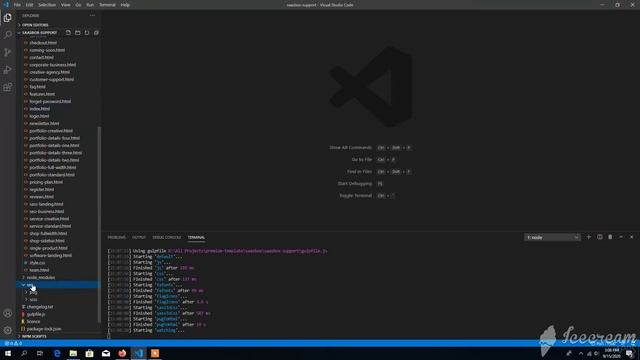Open the Accounts icon in activity bar
The image size is (640, 360).
(x=8, y=313)
